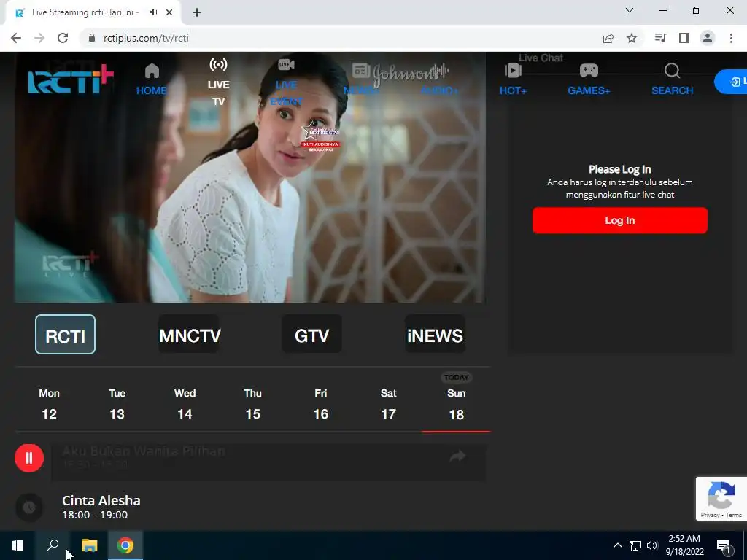Open the browser media control icon
This screenshot has width=747, height=560.
tap(660, 38)
